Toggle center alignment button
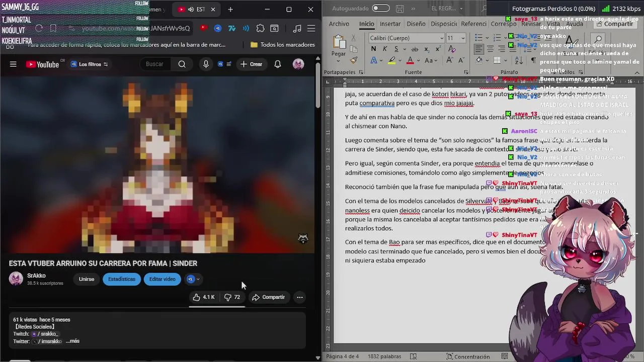The height and width of the screenshot is (362, 644). pos(490,49)
